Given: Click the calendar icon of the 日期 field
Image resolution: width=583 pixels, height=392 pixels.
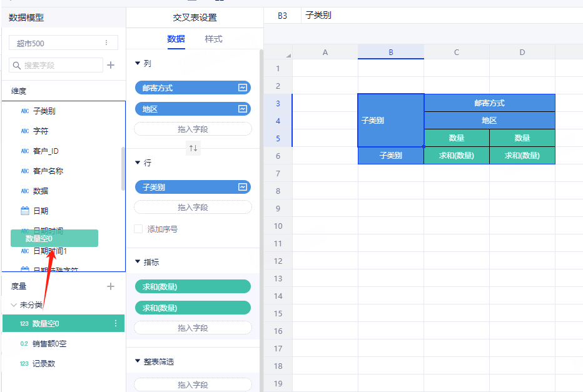Looking at the screenshot, I should tap(25, 211).
